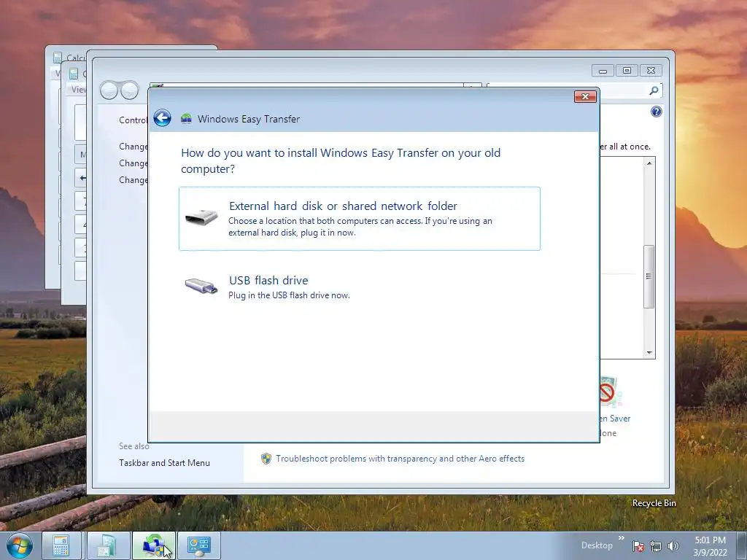
Task: Click Desktop toolbar label in taskbar
Action: click(597, 545)
